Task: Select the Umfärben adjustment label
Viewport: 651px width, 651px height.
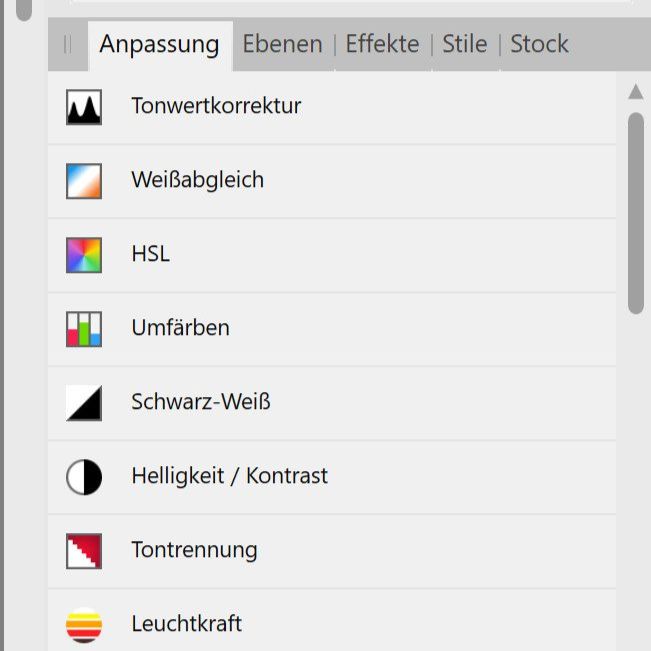Action: click(180, 328)
